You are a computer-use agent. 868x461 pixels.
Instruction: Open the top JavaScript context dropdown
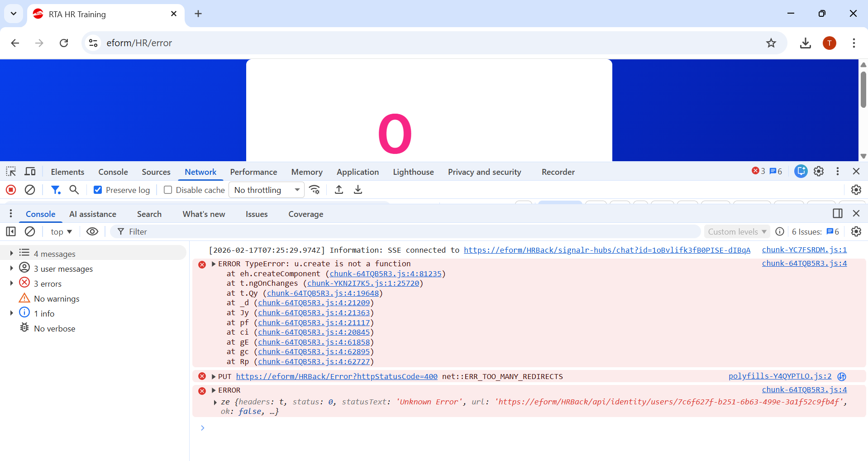coord(61,231)
